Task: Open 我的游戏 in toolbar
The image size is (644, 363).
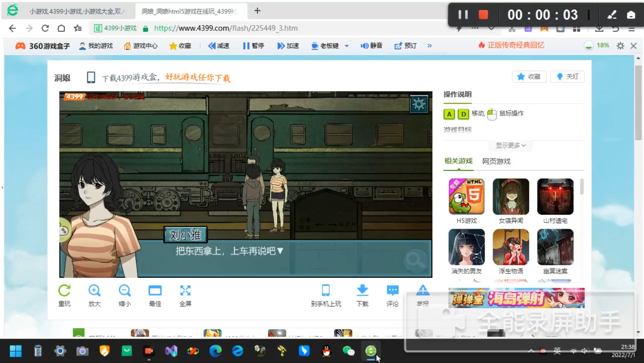Action: coord(96,46)
